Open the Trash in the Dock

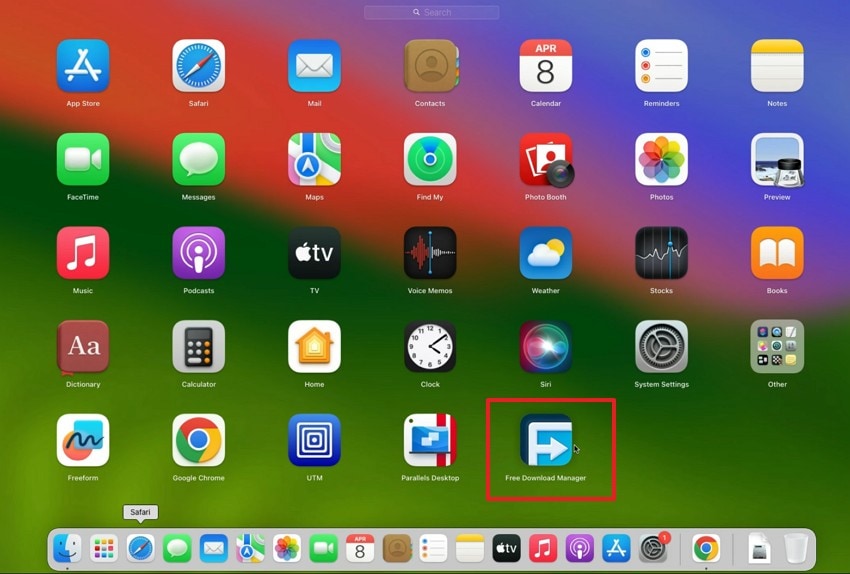[x=796, y=549]
